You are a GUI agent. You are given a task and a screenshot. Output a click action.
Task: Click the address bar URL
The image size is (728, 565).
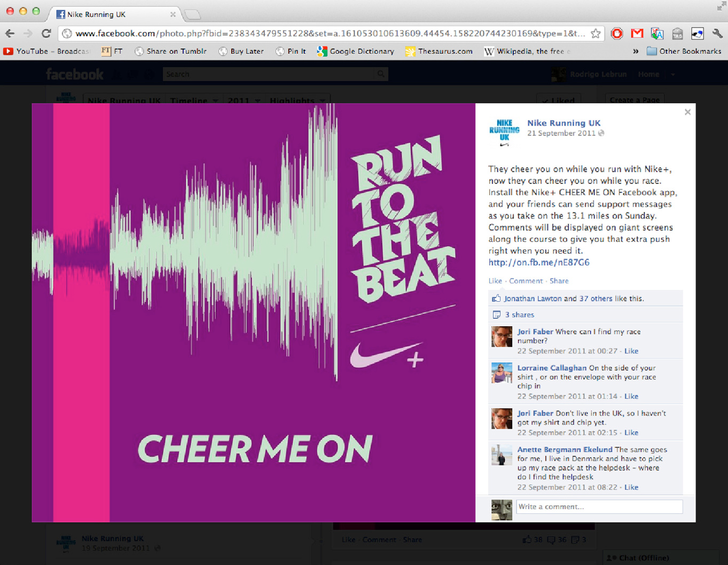pos(330,34)
